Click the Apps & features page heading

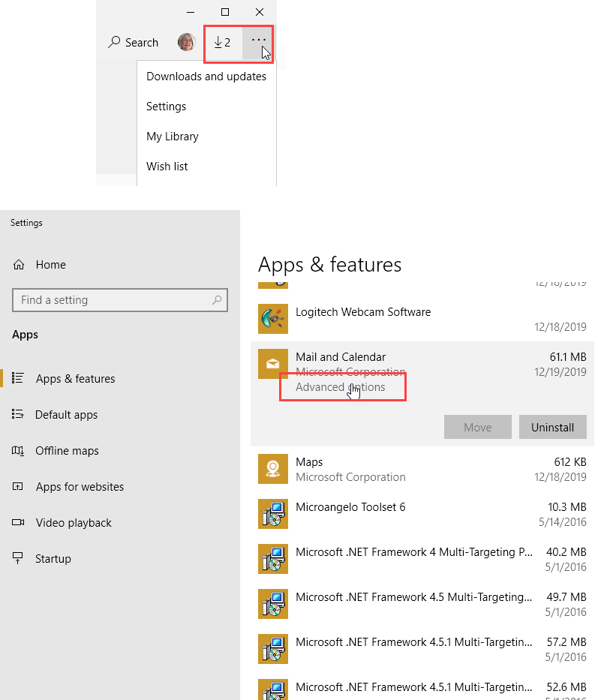coord(330,264)
